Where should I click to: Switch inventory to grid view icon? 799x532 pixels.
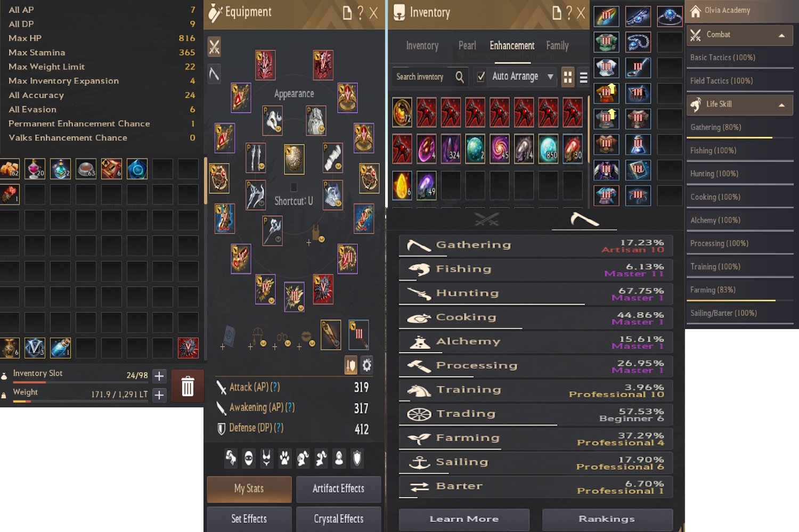pos(568,77)
